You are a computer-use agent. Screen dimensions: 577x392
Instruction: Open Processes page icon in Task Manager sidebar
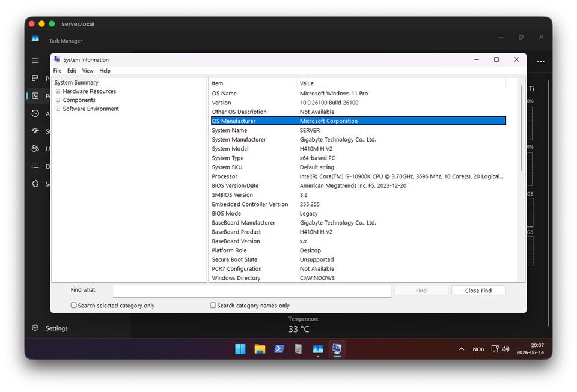pyautogui.click(x=35, y=78)
